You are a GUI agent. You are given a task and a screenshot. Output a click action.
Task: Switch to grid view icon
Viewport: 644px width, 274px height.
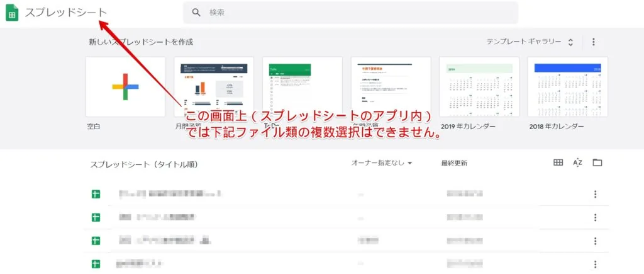pyautogui.click(x=558, y=163)
